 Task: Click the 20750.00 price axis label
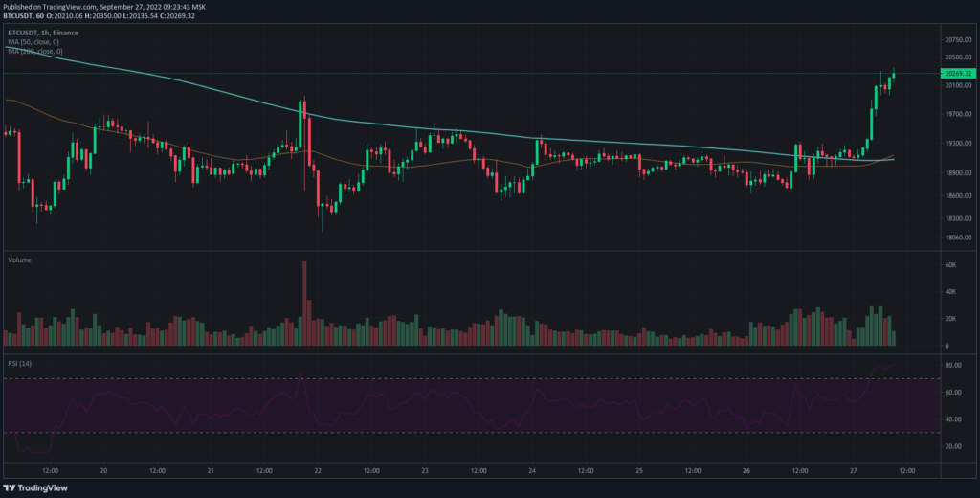(957, 40)
